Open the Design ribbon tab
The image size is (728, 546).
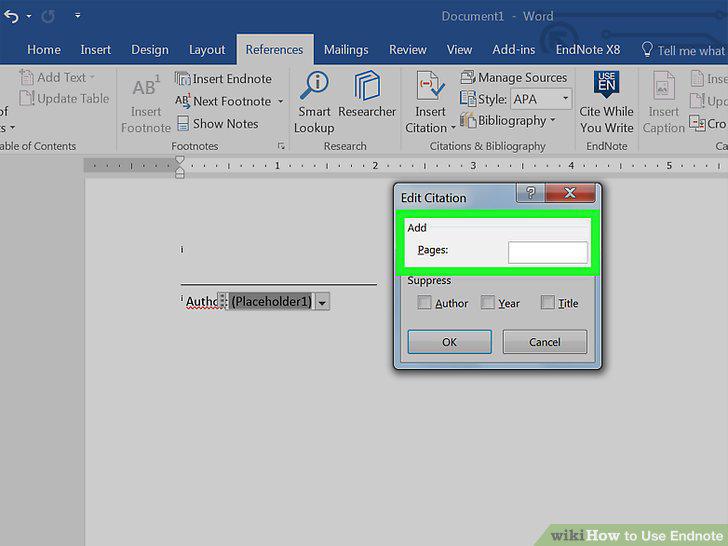coord(150,50)
